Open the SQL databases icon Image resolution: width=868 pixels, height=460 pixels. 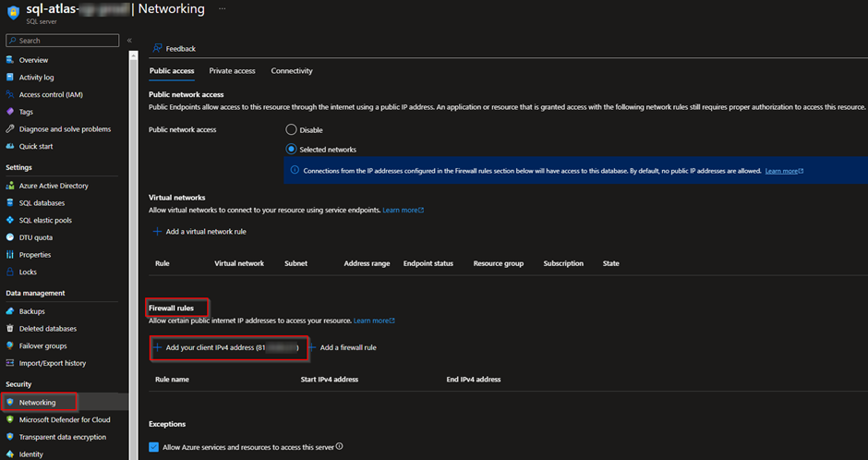pyautogui.click(x=10, y=203)
